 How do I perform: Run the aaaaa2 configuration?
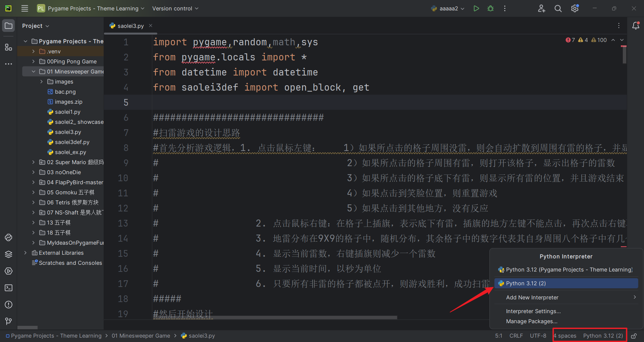tap(476, 8)
